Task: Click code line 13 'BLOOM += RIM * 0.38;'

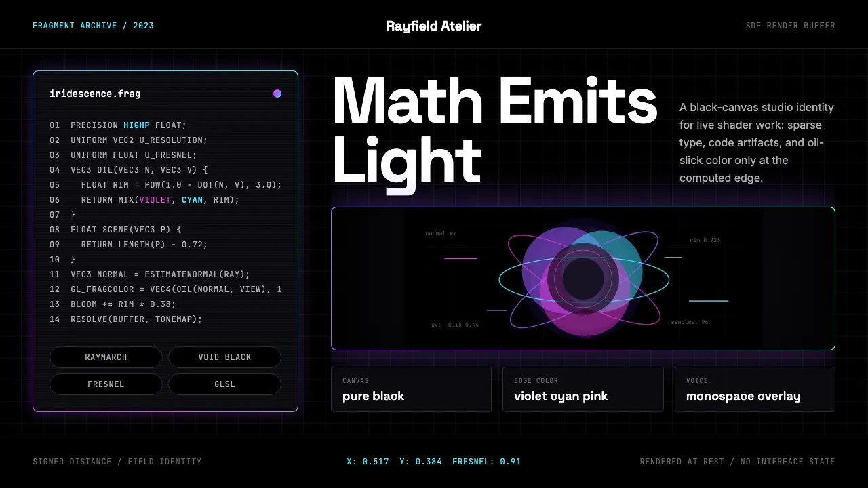Action: (x=113, y=304)
